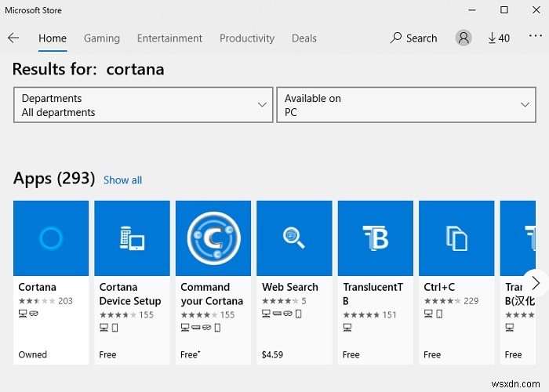Click the Web Search app title
This screenshot has height=392, width=549.
[290, 287]
